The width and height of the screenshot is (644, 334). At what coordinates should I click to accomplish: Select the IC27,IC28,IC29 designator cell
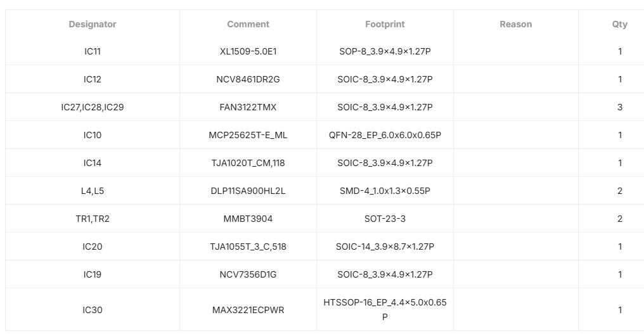pos(93,107)
